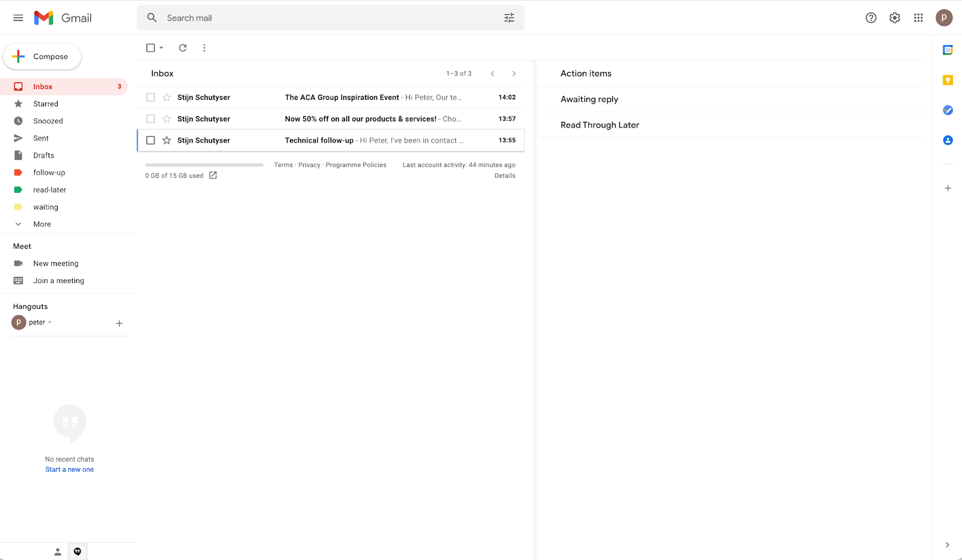Image resolution: width=962 pixels, height=560 pixels.
Task: Click the Start a new one chat link
Action: [x=69, y=470]
